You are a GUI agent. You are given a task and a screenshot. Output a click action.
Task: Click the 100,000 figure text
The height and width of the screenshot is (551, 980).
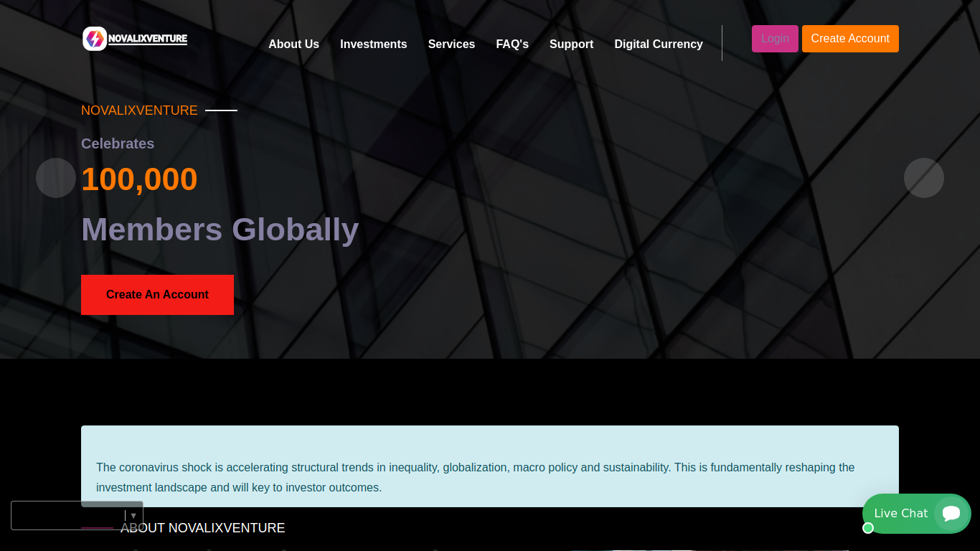click(x=139, y=179)
